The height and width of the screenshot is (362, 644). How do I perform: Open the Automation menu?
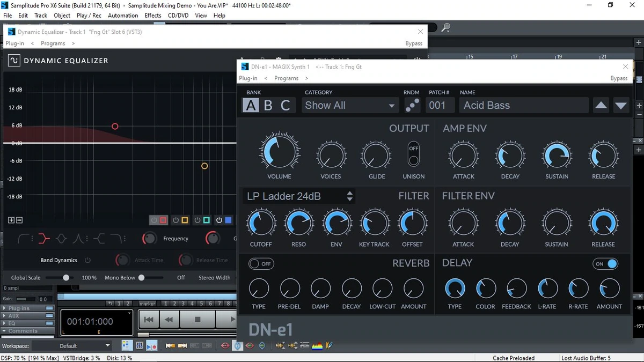pos(123,16)
